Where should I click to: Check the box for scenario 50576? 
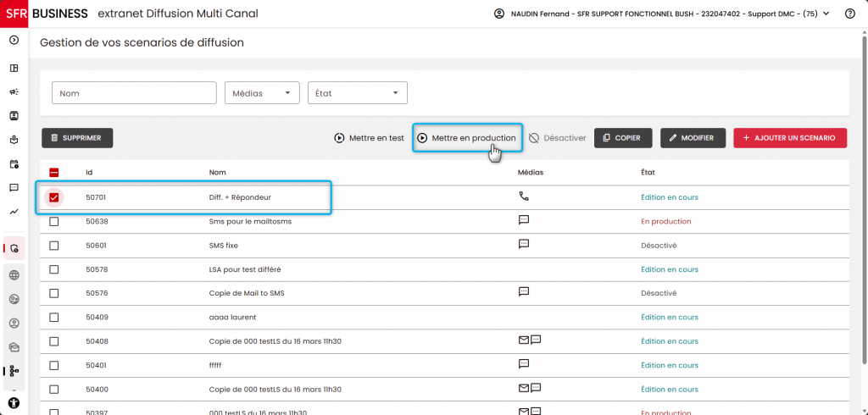pyautogui.click(x=53, y=293)
